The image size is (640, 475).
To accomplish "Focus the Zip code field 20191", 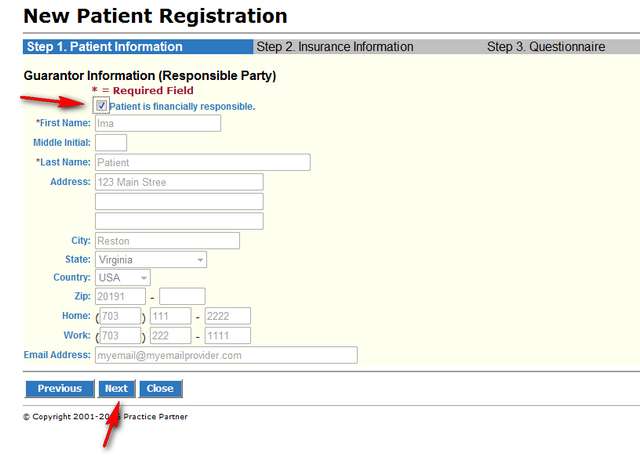I will (120, 297).
